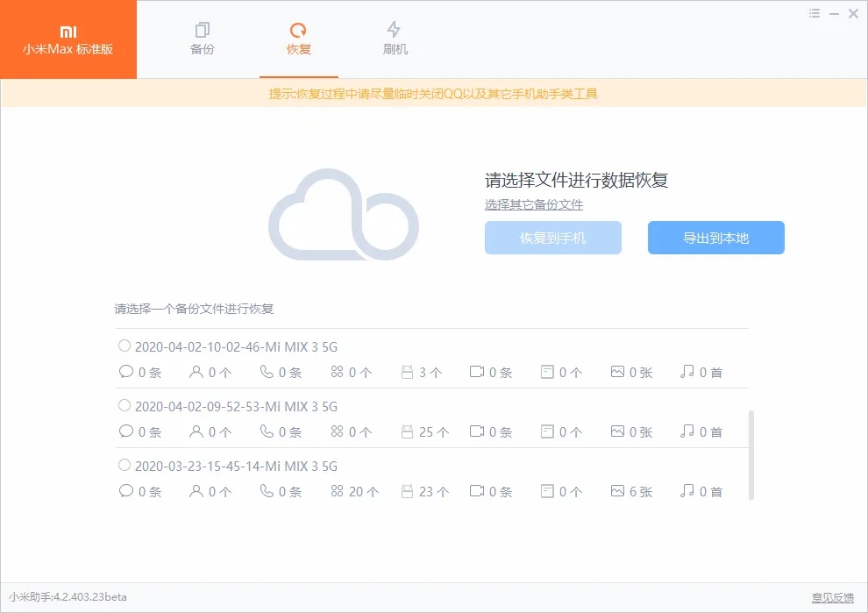Click the video icon in the third backup row

click(x=475, y=491)
